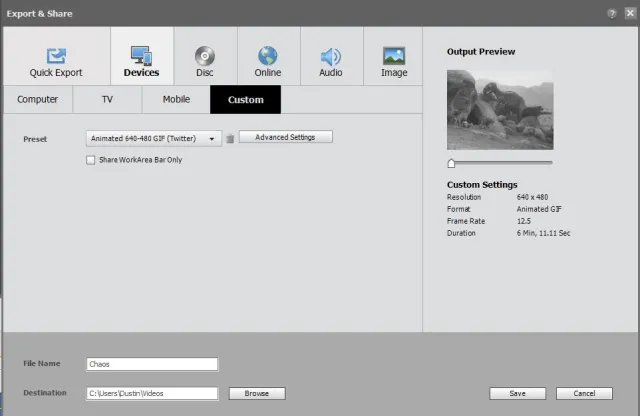Image resolution: width=640 pixels, height=416 pixels.
Task: Select the Devices monitor icon
Action: pyautogui.click(x=141, y=56)
